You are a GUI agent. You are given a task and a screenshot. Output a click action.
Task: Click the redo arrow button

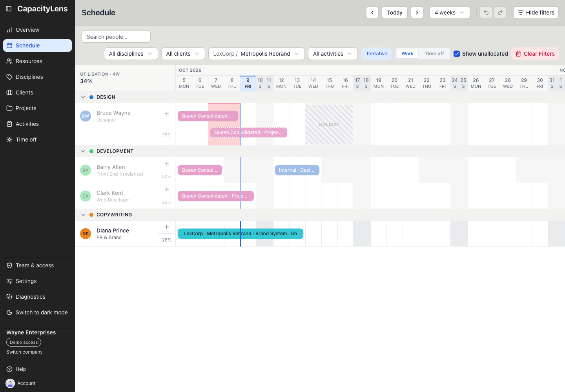(500, 13)
